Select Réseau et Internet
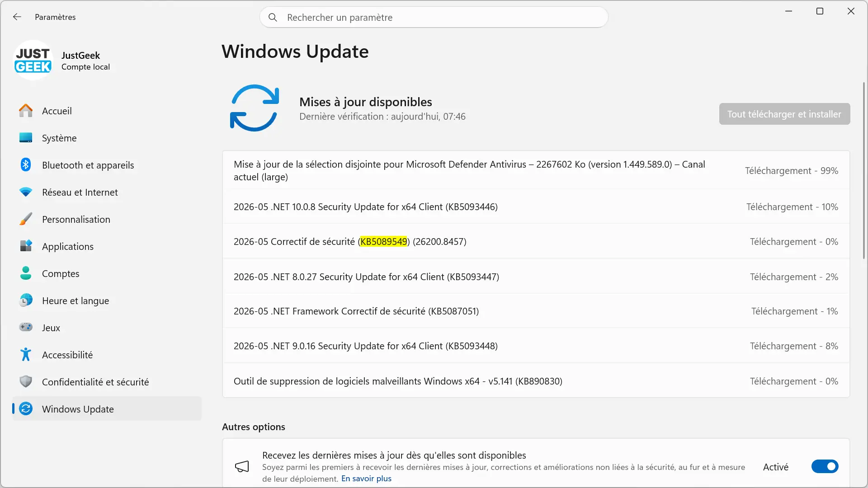Viewport: 868px width, 488px height. (107, 192)
